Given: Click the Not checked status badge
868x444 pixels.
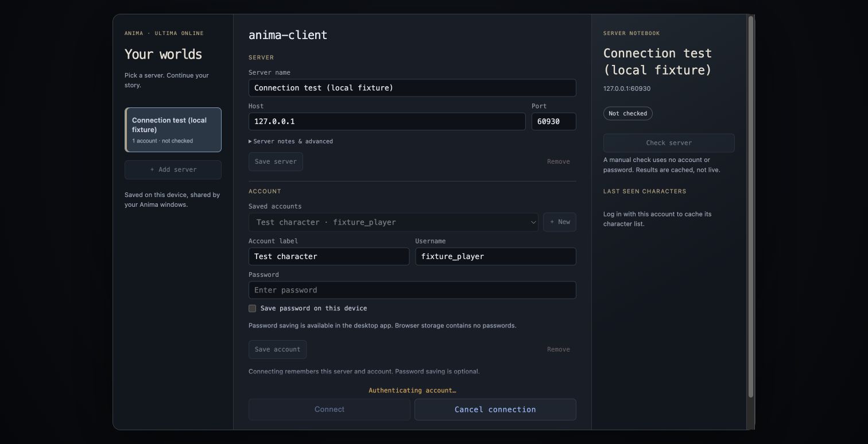Looking at the screenshot, I should [x=627, y=113].
